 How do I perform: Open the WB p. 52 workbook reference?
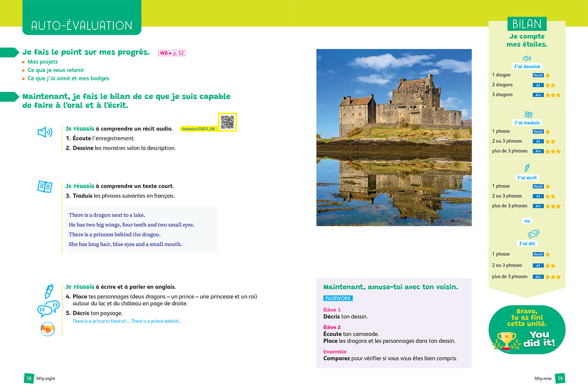172,53
